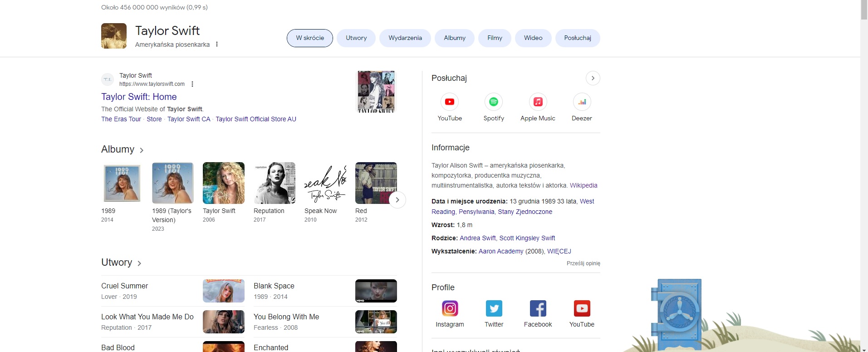Open the Cruel Summer song thumbnail
Screen dimensions: 868x352
(x=224, y=291)
